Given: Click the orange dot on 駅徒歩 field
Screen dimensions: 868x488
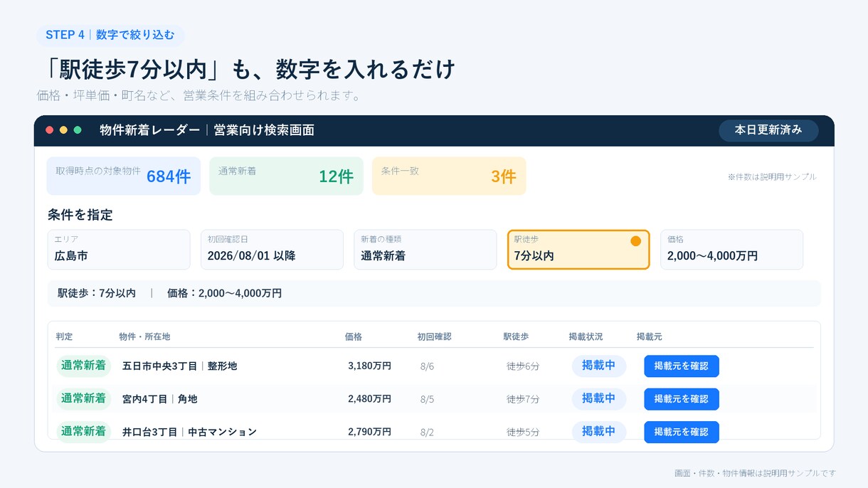Looking at the screenshot, I should [636, 241].
